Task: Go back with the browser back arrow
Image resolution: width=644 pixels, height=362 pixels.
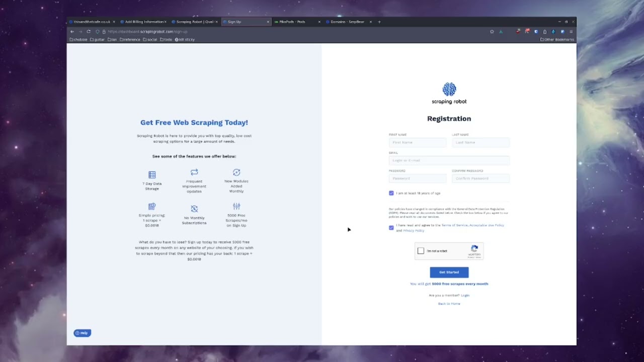Action: [x=72, y=32]
